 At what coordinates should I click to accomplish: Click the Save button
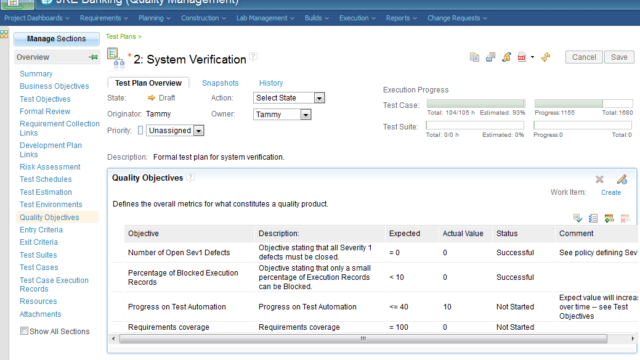point(619,57)
